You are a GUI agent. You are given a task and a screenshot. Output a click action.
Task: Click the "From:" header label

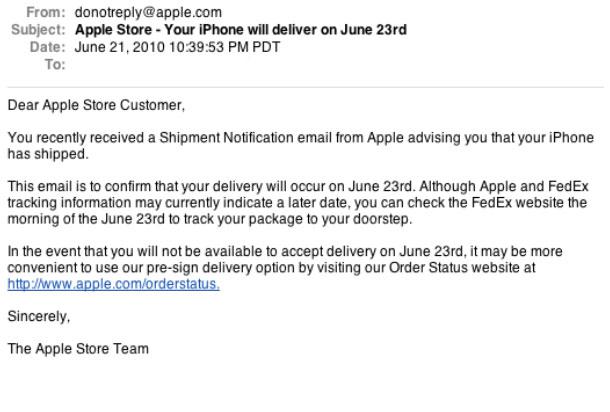click(x=47, y=14)
